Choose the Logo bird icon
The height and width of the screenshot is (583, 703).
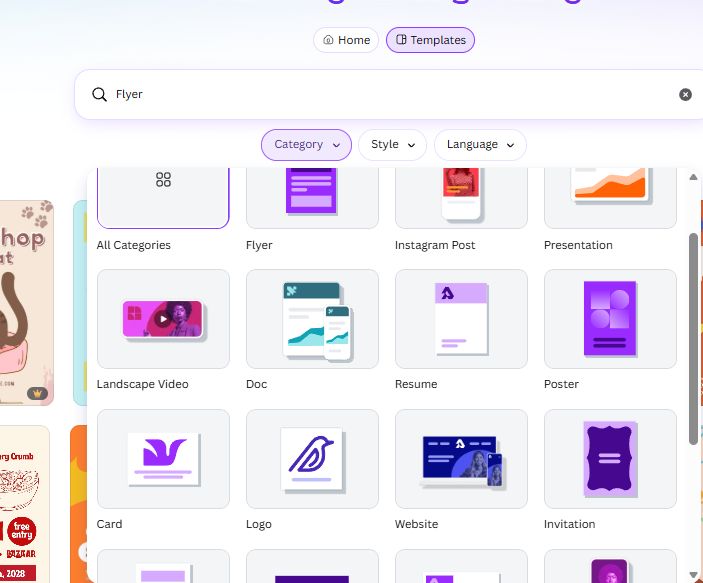(312, 459)
